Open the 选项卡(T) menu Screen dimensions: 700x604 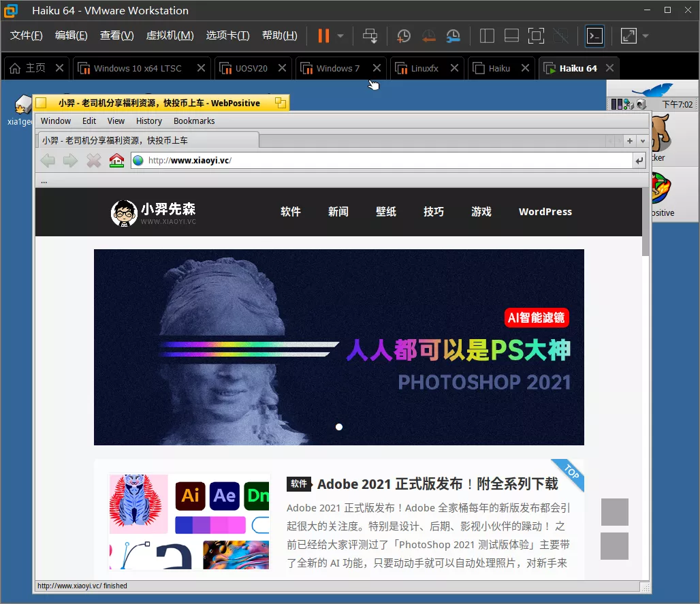(x=227, y=35)
